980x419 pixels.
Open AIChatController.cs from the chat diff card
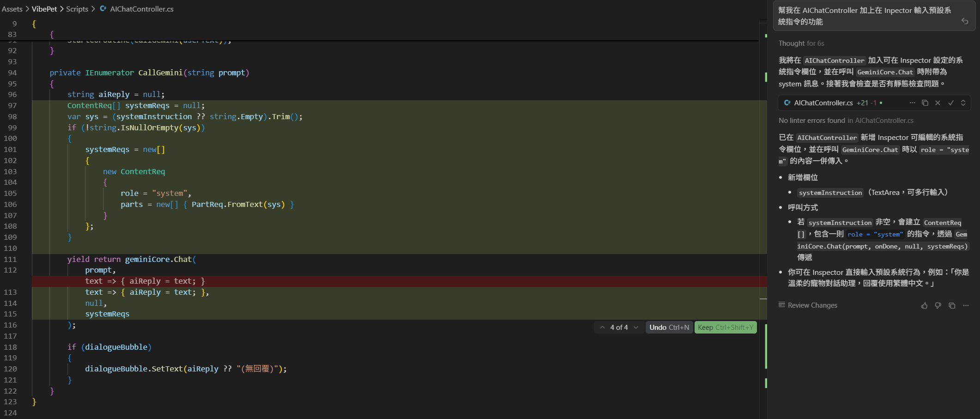[823, 103]
